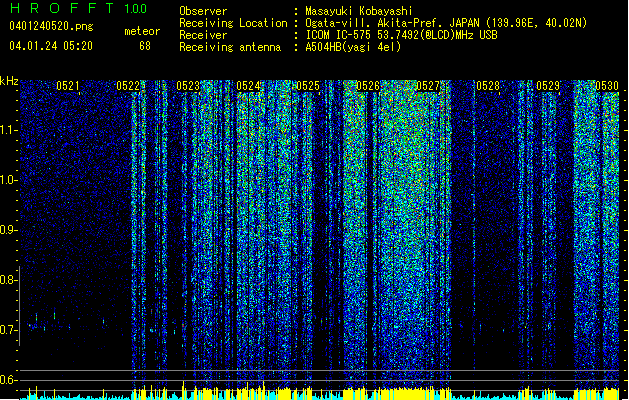Click the 0522 time marker
629x400 pixels.
(128, 86)
